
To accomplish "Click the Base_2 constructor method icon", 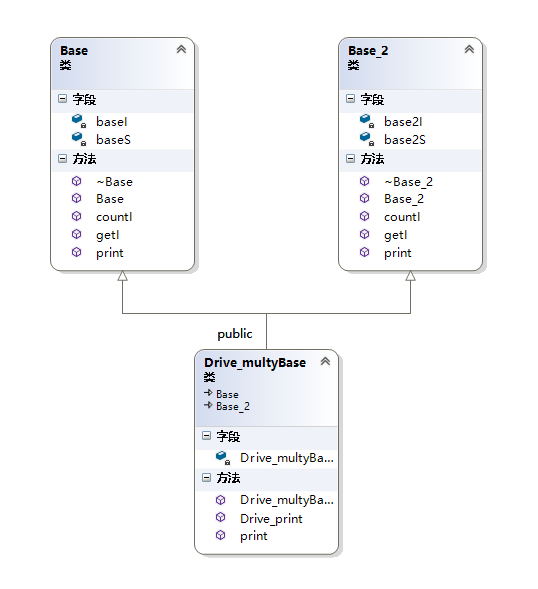I will pos(364,198).
